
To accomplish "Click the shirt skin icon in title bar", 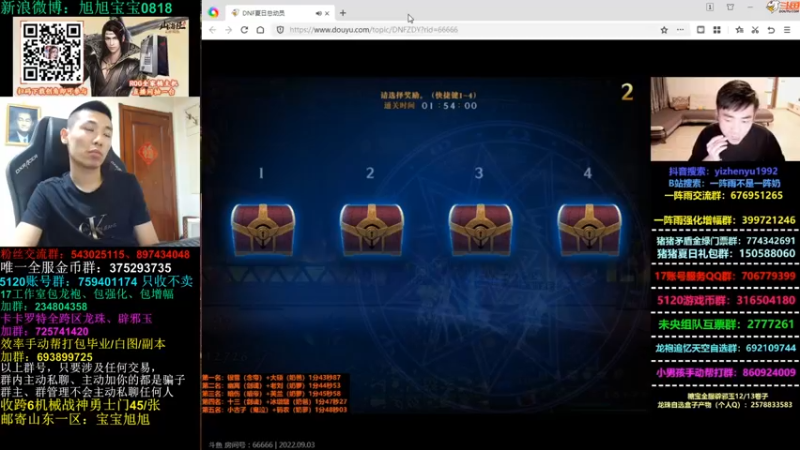I will pyautogui.click(x=730, y=7).
